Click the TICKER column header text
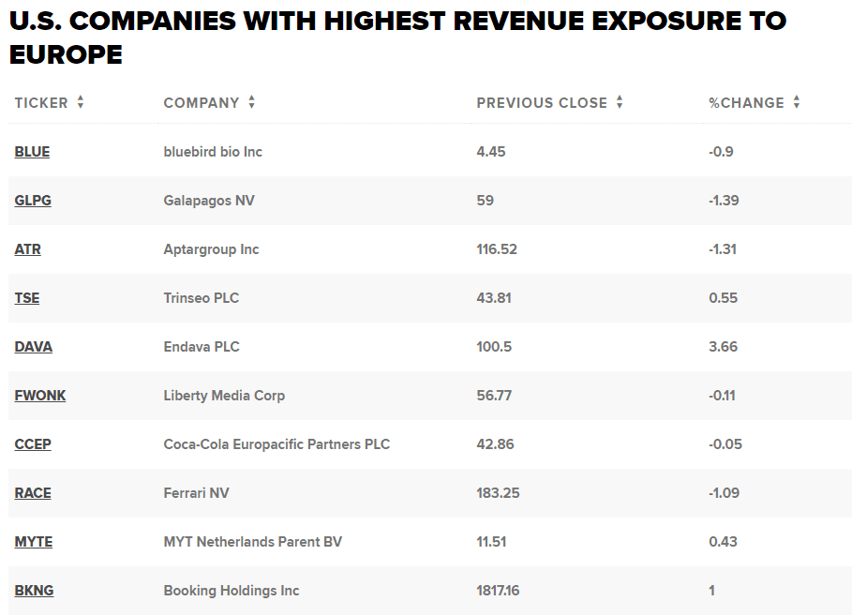The height and width of the screenshot is (616, 852). point(41,103)
